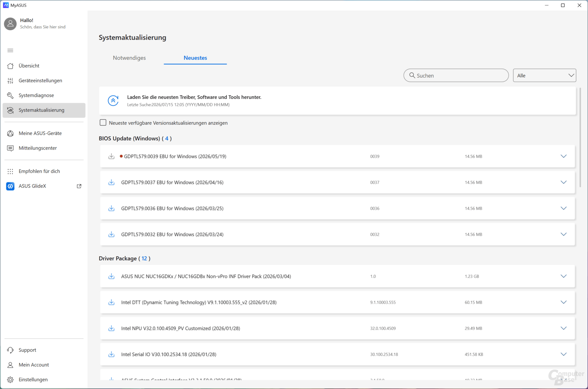Click the Letzte Suche timestamp text
Screen dimensions: 588x389
178,105
